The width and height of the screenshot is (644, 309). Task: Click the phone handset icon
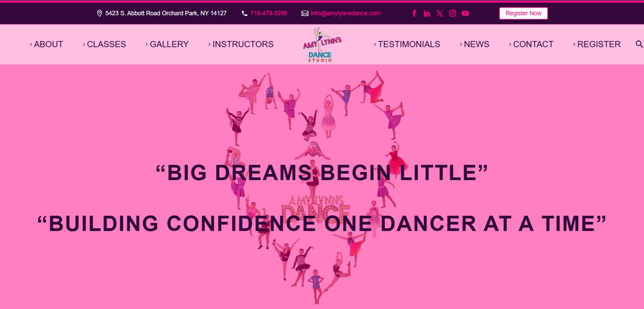pyautogui.click(x=244, y=13)
